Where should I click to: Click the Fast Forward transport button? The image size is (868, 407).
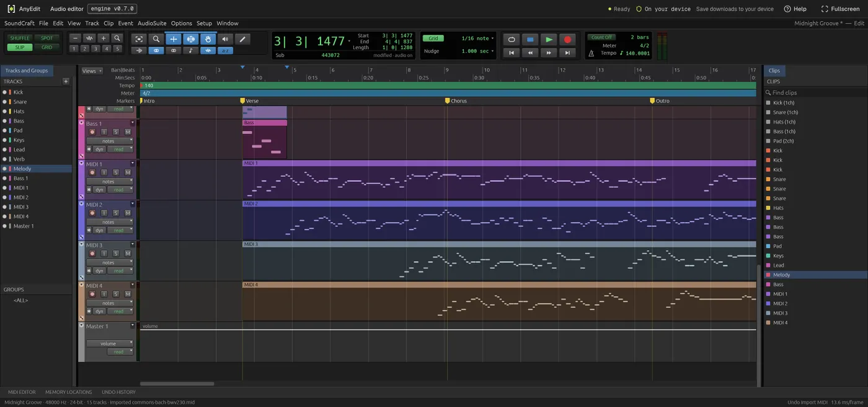tap(549, 53)
